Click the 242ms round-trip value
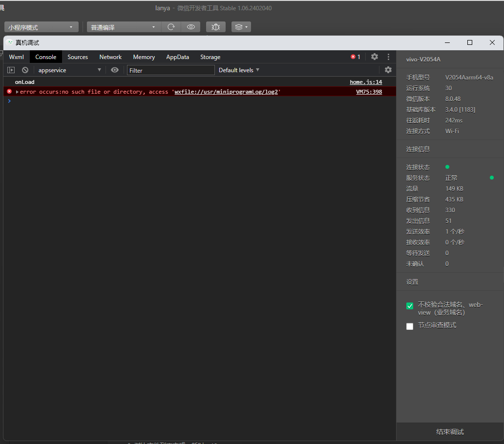This screenshot has width=504, height=444. tap(454, 121)
